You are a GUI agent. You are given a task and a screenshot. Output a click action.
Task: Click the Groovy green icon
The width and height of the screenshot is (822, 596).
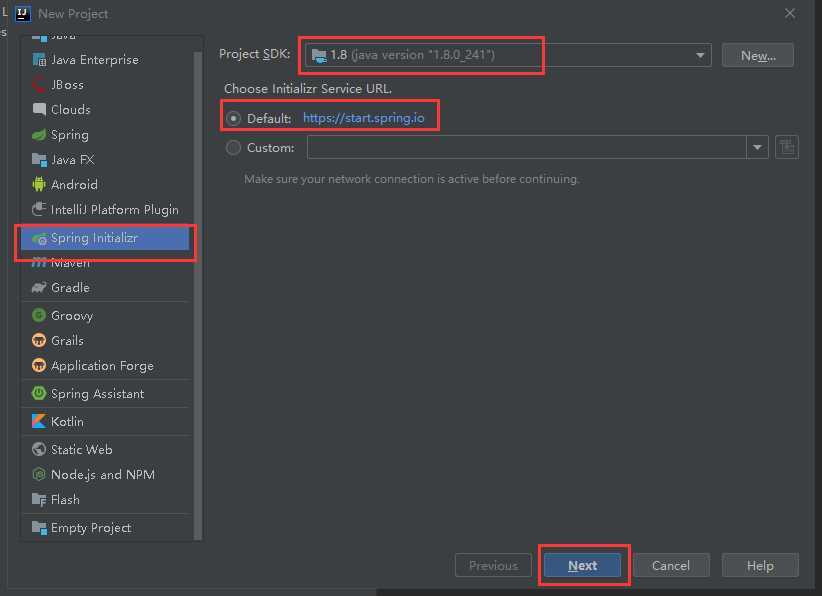click(x=39, y=316)
